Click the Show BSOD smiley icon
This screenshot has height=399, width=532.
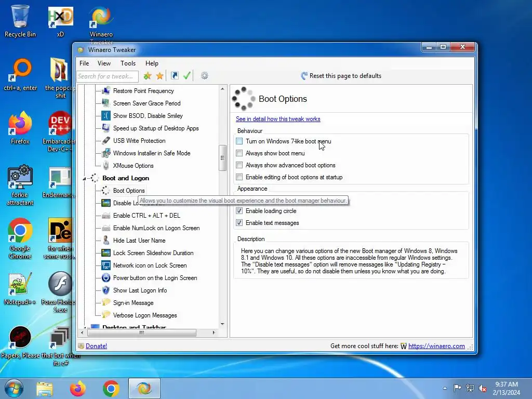click(106, 116)
